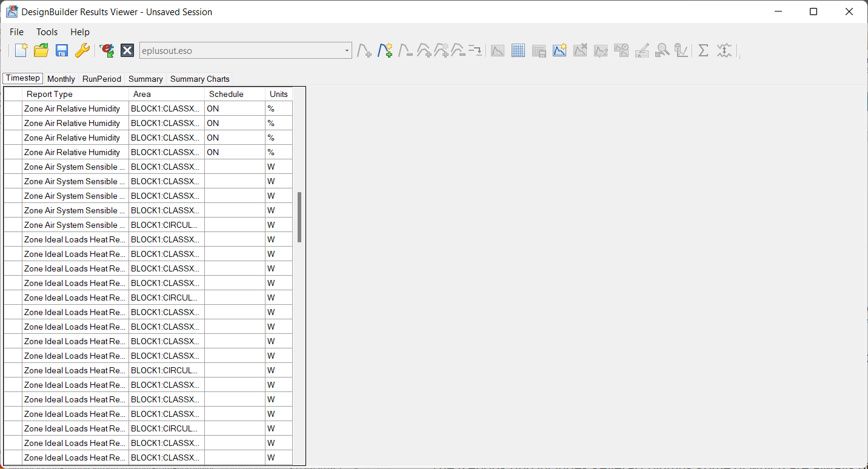868x469 pixels.
Task: Click the New session icon
Action: pos(21,50)
